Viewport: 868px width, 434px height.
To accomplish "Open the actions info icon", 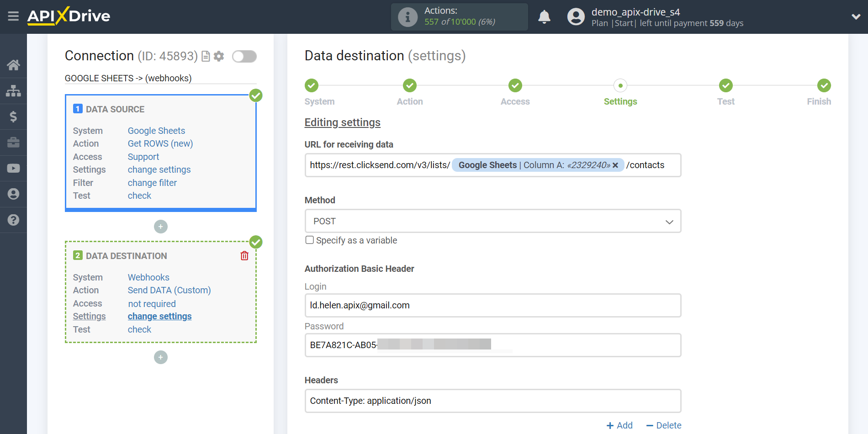I will [x=408, y=17].
